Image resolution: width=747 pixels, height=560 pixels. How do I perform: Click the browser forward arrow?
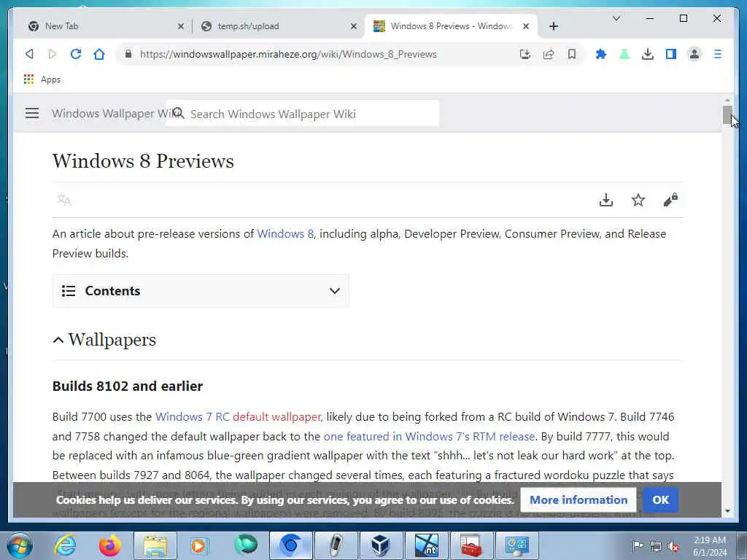pos(53,54)
